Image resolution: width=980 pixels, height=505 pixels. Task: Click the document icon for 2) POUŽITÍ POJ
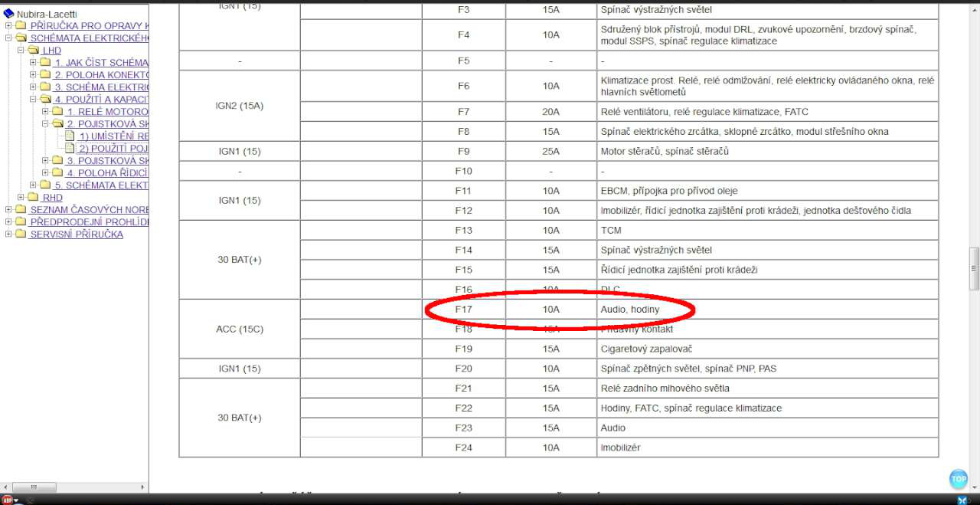pyautogui.click(x=70, y=149)
